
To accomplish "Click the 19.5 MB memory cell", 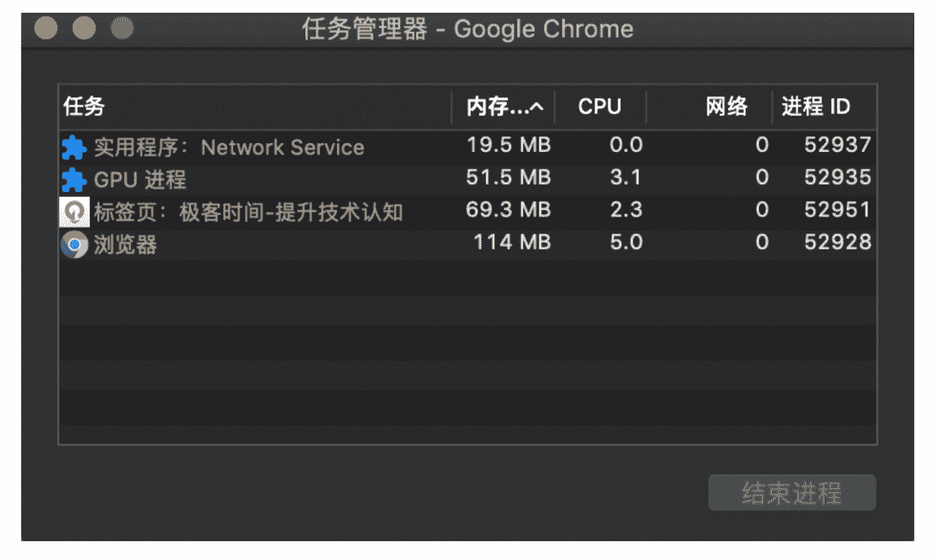I will tap(508, 146).
